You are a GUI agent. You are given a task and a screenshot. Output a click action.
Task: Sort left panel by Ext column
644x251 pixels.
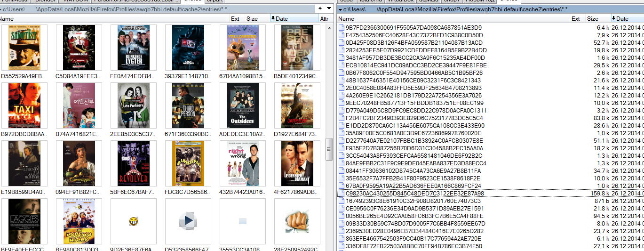click(x=237, y=18)
